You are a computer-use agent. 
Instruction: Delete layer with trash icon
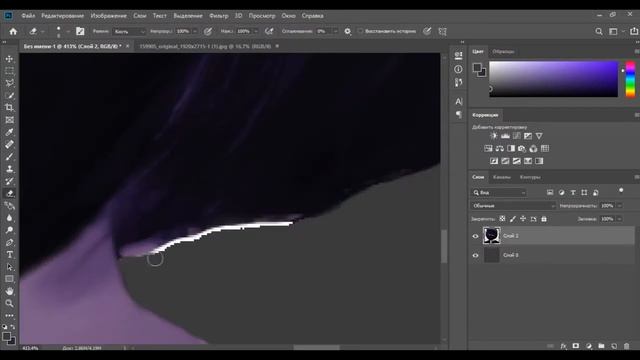pyautogui.click(x=627, y=346)
